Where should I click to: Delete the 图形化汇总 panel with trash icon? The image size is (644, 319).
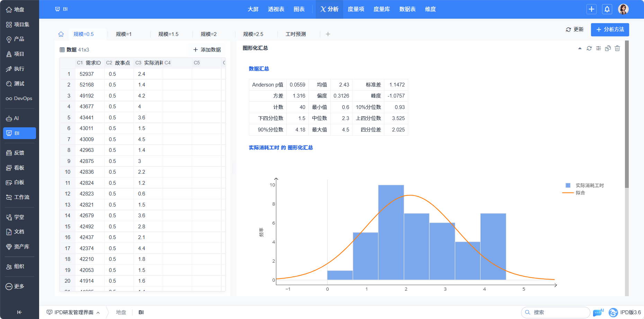click(x=617, y=48)
